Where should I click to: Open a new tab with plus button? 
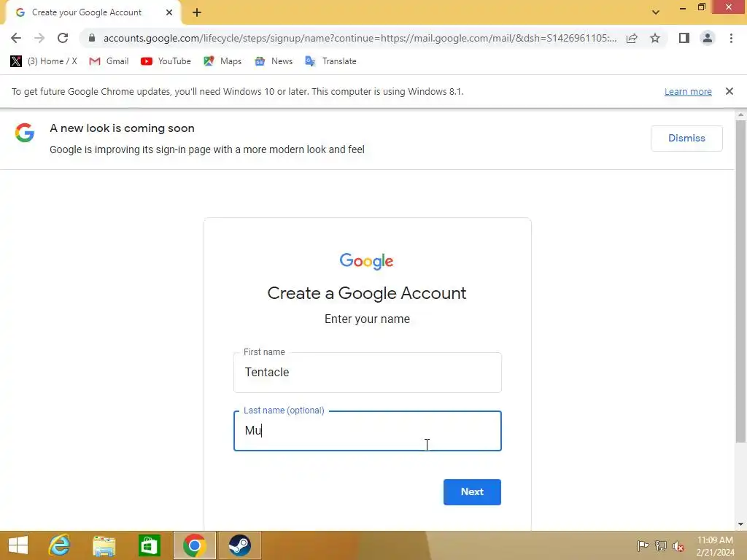pos(197,13)
